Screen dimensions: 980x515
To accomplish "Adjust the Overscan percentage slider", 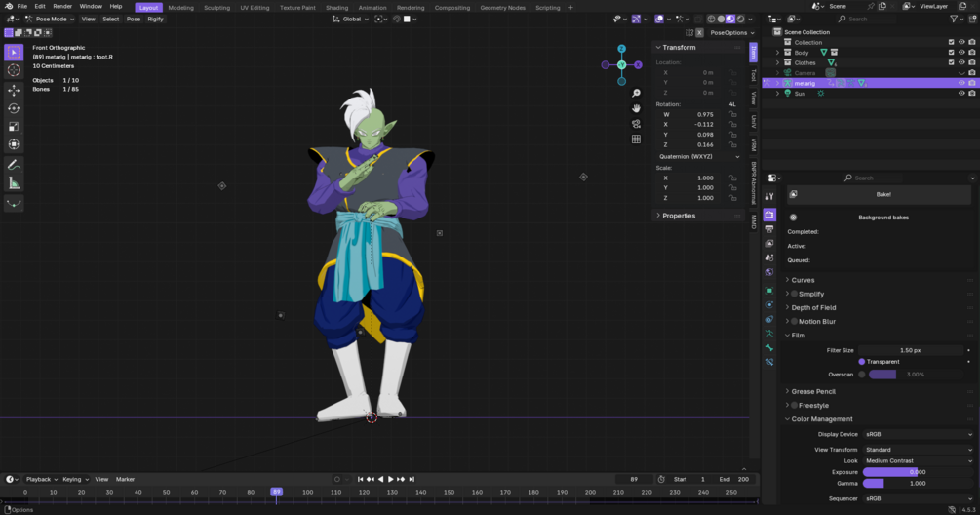I will [x=919, y=375].
